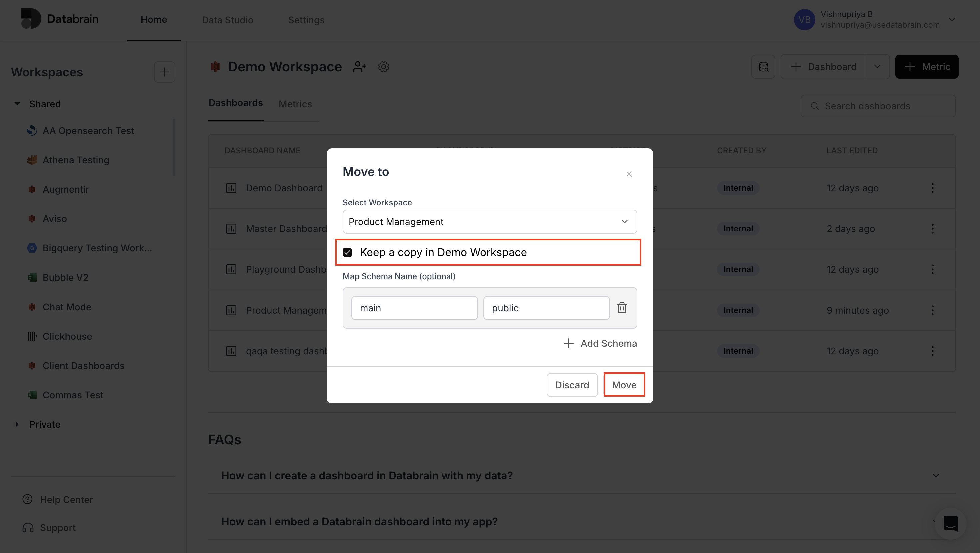Click the database search icon near Dashboard button
This screenshot has width=980, height=553.
(x=763, y=67)
